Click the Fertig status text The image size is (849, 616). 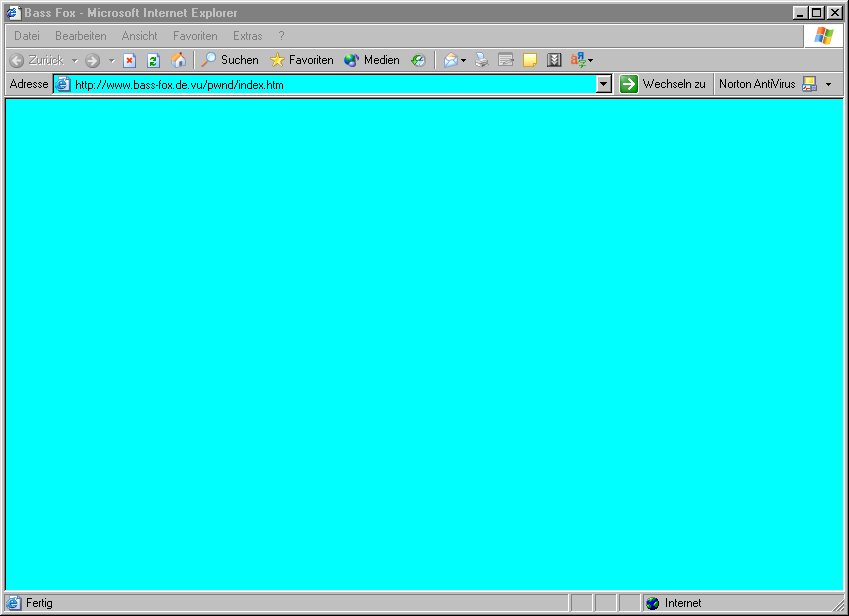(x=40, y=602)
